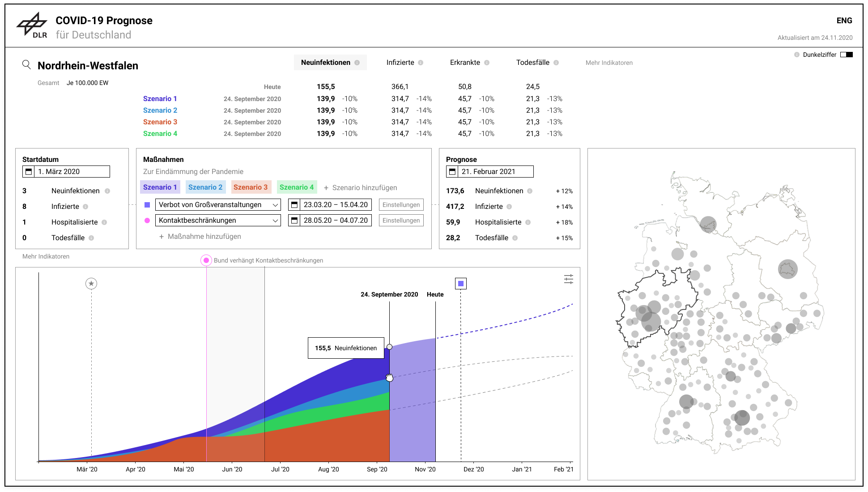Select Hamburg bubble on Germany map
Screen dimensions: 868x492
pyautogui.click(x=708, y=225)
